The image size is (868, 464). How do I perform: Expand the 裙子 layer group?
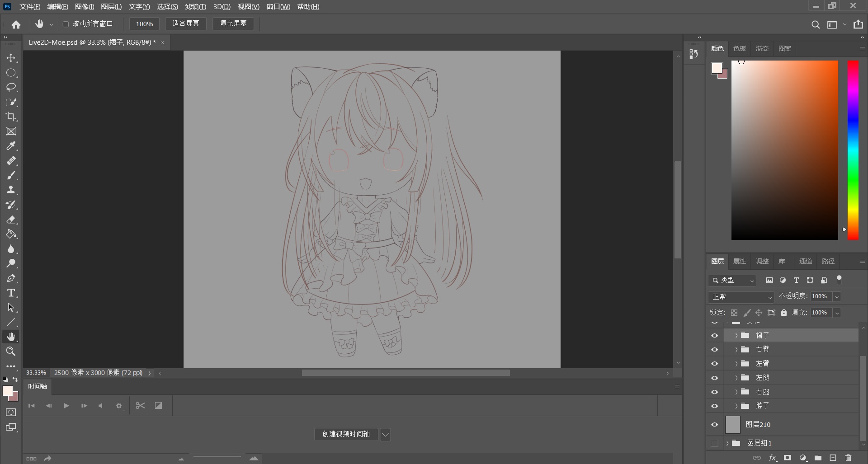pos(736,335)
